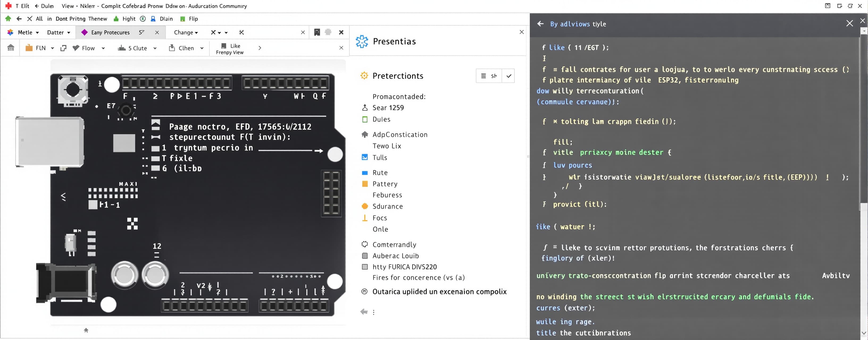Click the Pattery orange color swatch

tap(365, 184)
